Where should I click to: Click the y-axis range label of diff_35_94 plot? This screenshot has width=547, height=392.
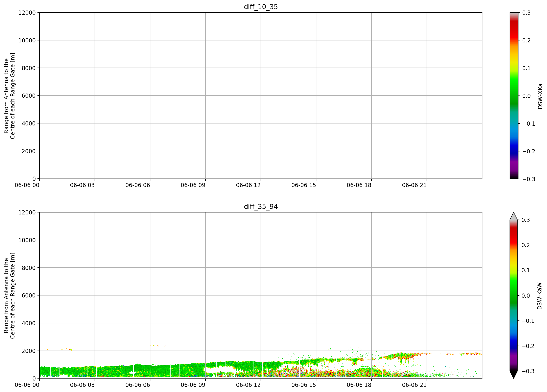coord(9,296)
